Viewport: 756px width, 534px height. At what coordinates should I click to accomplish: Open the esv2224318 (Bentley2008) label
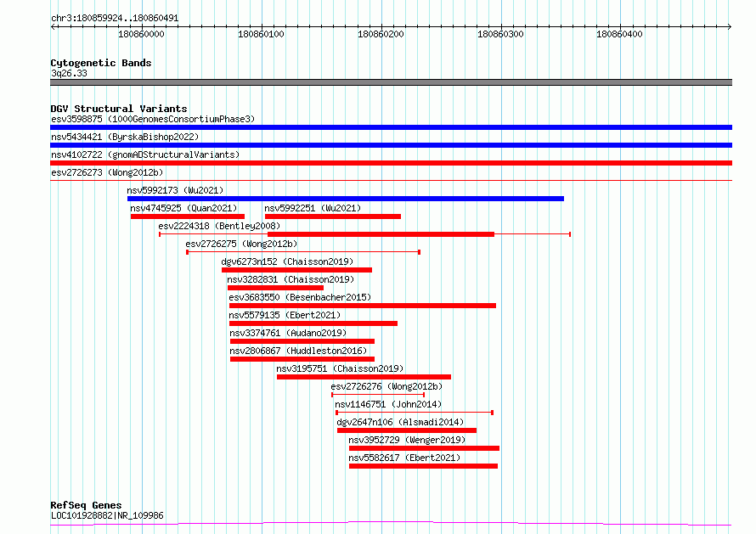point(219,226)
